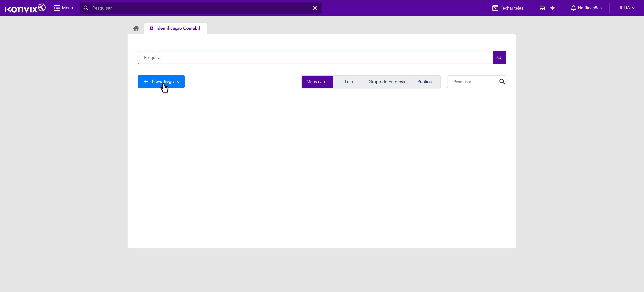Clear top search with X icon
Screen dimensions: 644x292
tap(315, 8)
